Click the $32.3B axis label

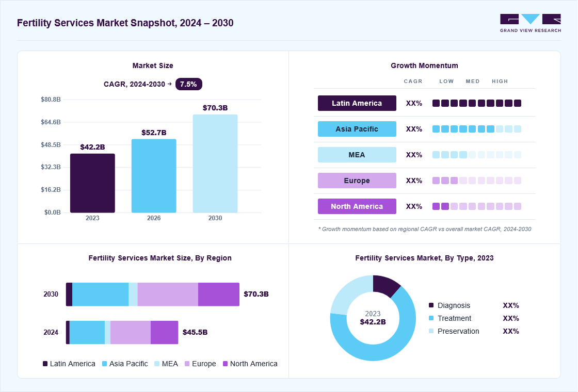pyautogui.click(x=51, y=167)
